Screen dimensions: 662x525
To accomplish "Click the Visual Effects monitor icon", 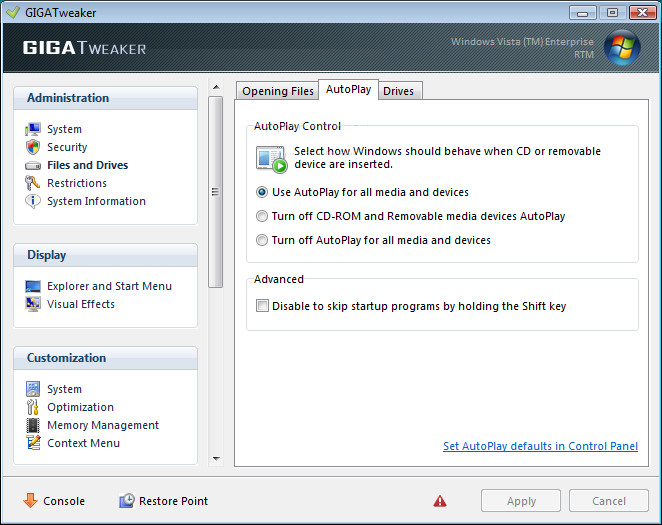I will (33, 304).
